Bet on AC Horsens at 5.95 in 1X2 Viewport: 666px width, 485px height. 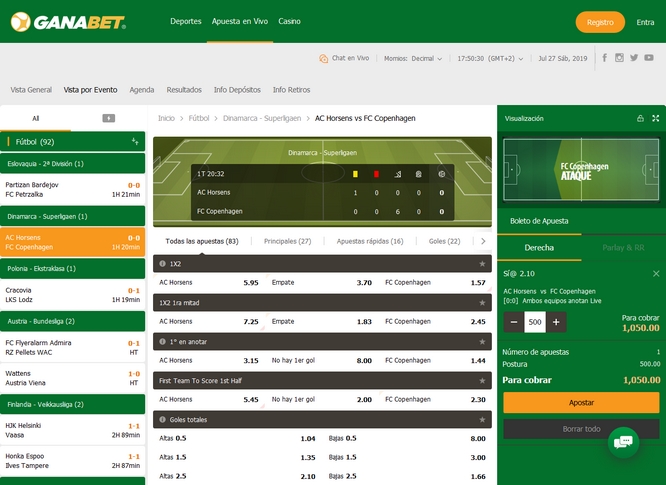tap(209, 282)
